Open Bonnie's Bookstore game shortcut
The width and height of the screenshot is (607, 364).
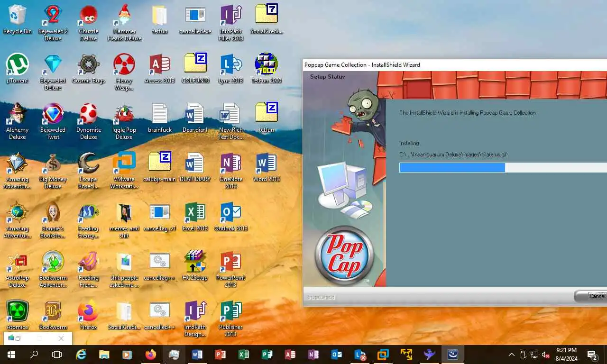pos(53,220)
